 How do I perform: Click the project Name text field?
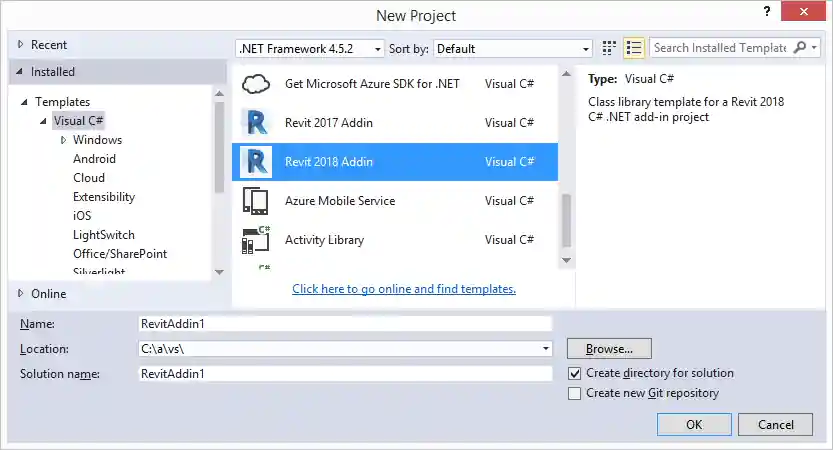[345, 324]
